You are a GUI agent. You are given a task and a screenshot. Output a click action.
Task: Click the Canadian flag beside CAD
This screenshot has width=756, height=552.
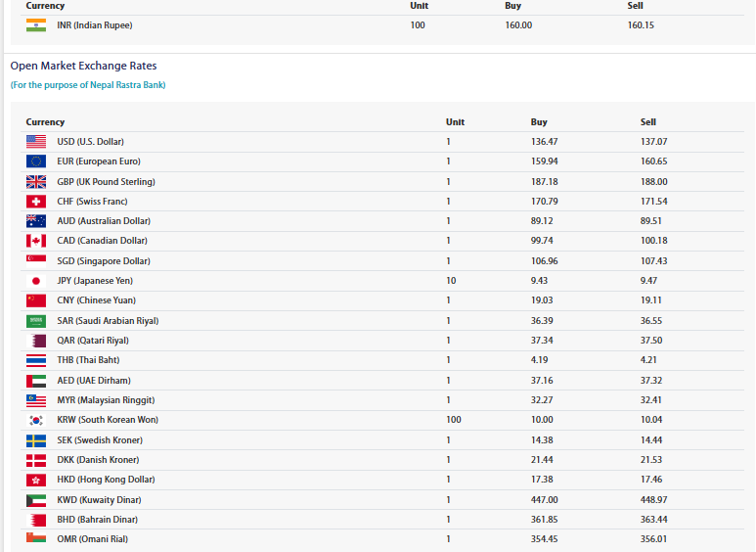click(36, 241)
